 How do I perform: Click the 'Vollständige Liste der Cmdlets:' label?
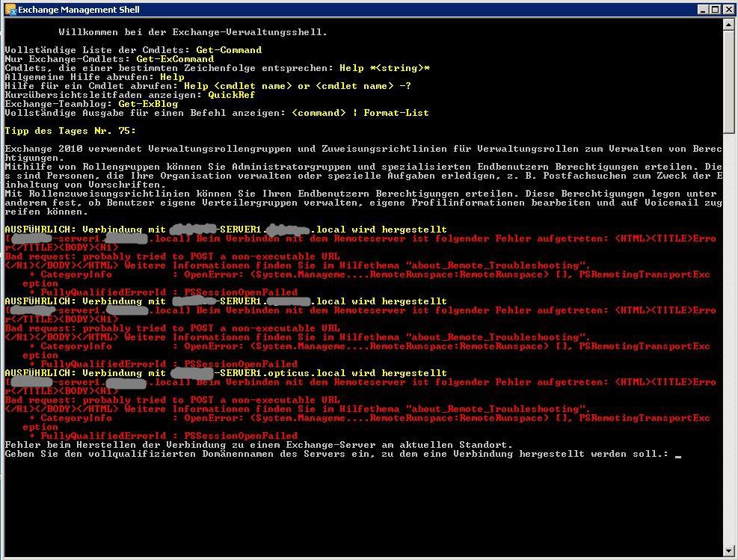(97, 50)
